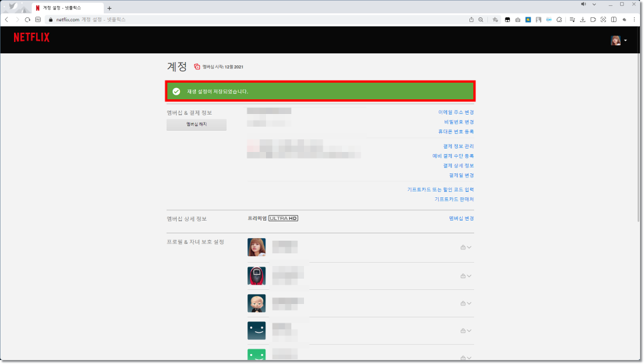Click the 재생 설정이 저장되었습니다 message
This screenshot has height=364, width=644.
click(x=218, y=91)
